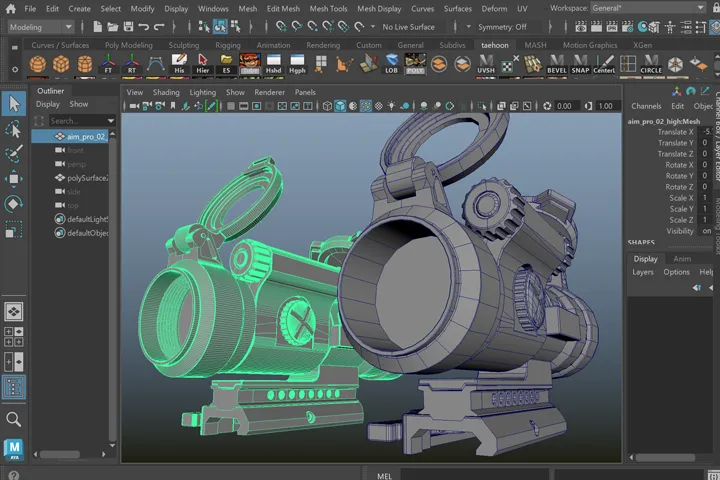Open the Hgph shelf window icon
Viewport: 720px width, 480px height.
pos(297,64)
